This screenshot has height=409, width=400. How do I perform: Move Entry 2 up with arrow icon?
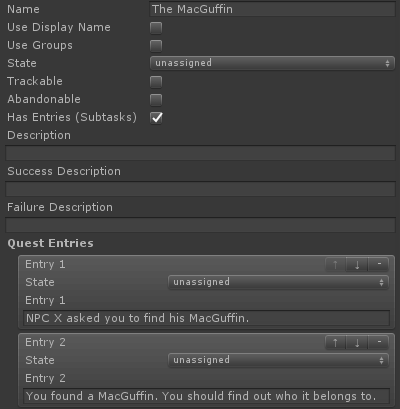point(336,343)
